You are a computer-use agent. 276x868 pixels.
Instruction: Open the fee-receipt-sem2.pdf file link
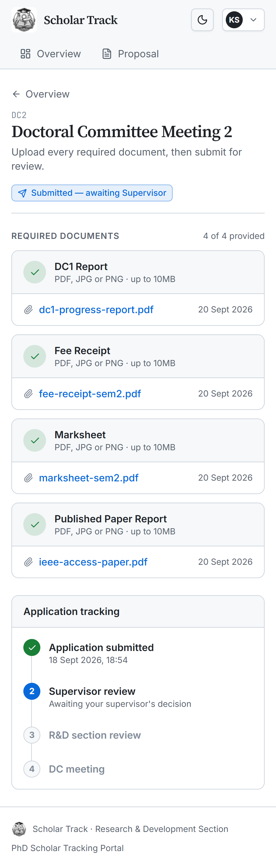pyautogui.click(x=90, y=394)
